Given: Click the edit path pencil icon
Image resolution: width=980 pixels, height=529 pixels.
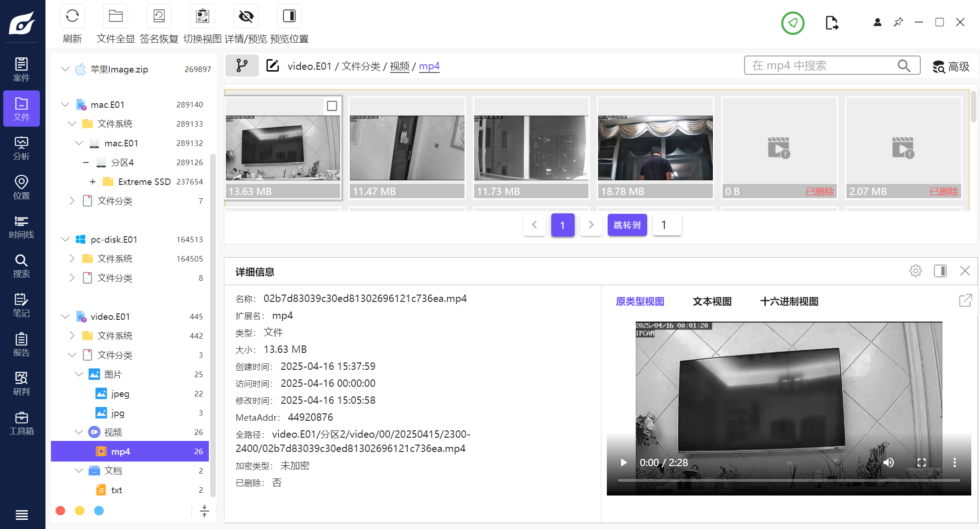Looking at the screenshot, I should 273,66.
